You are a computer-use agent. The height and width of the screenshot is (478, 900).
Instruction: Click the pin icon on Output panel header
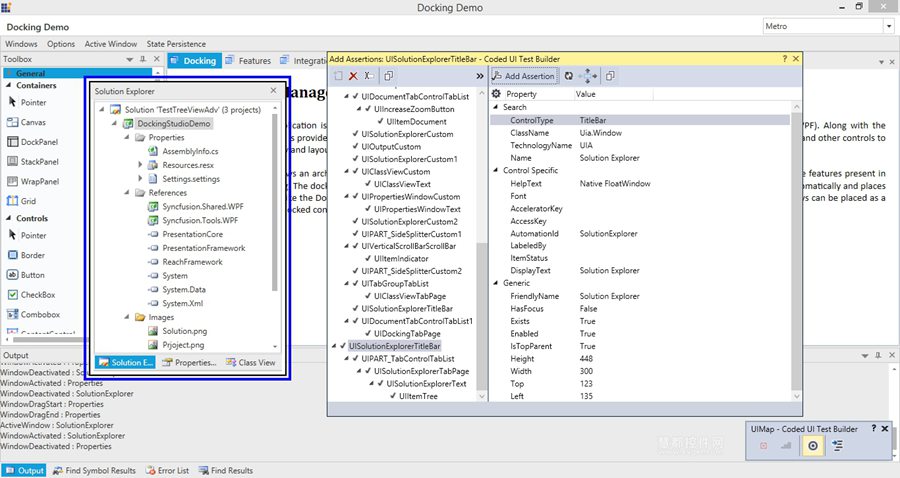(878, 355)
